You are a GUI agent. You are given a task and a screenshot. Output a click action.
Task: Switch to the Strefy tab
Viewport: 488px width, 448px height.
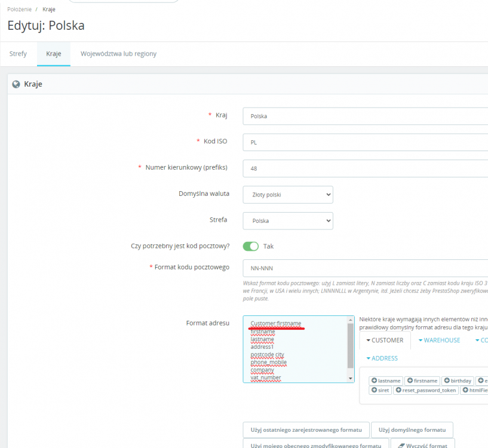pos(18,54)
